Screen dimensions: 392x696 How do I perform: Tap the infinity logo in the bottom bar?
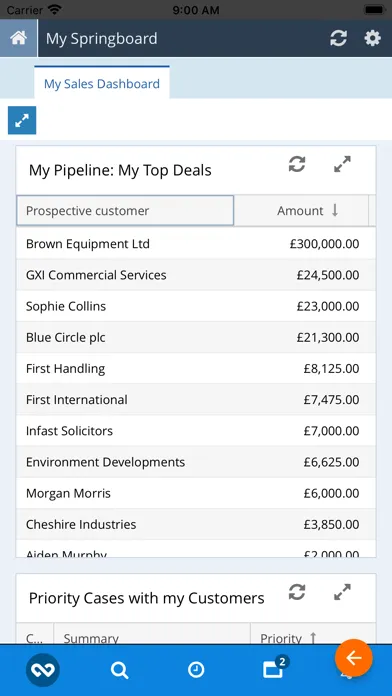[x=43, y=670]
